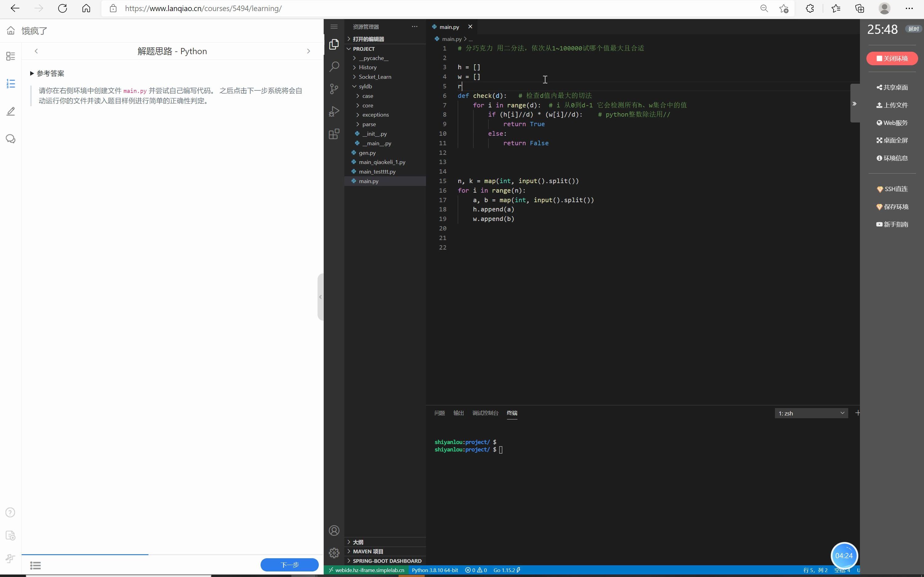Viewport: 924px width, 577px height.
Task: Open the Search view in activity bar
Action: pyautogui.click(x=334, y=67)
